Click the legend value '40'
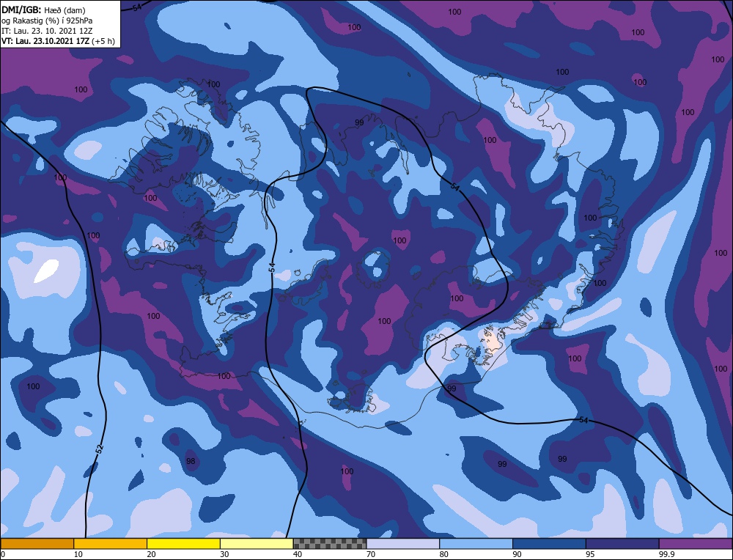This screenshot has width=733, height=560. tap(298, 554)
